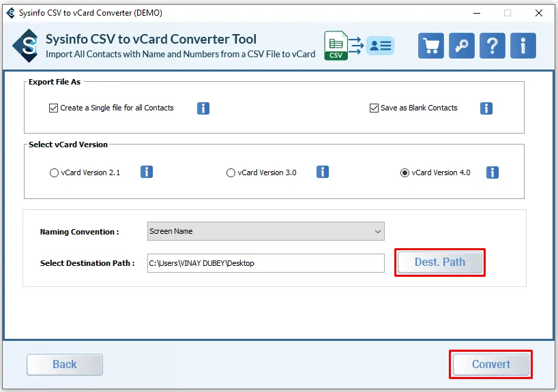The image size is (558, 392).
Task: Click the Select Destination Path label
Action: [87, 263]
